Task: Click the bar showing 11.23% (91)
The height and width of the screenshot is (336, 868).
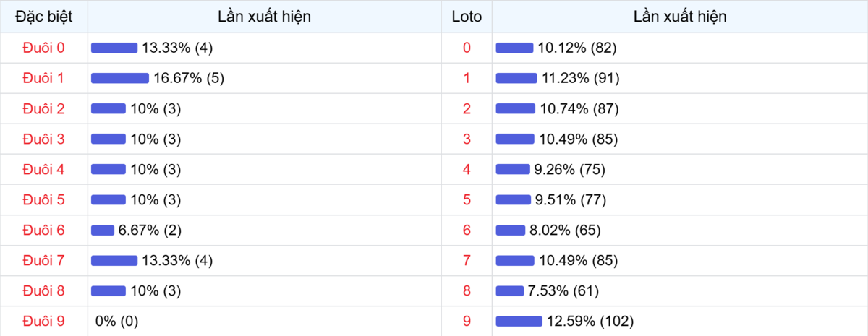Action: click(x=516, y=78)
